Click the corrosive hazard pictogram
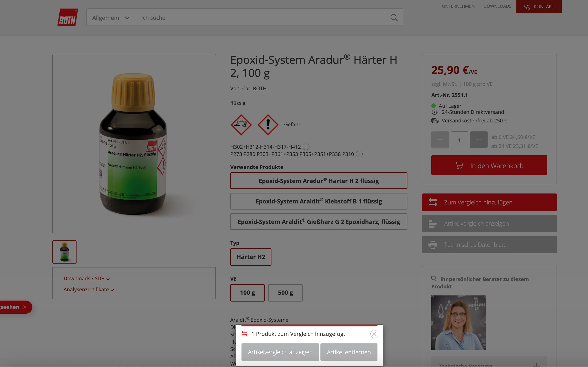 click(241, 125)
